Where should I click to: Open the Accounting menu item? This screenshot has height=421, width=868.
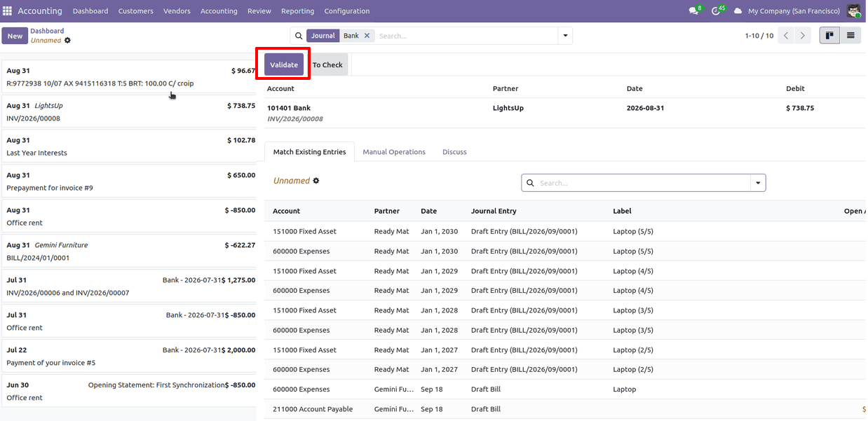(x=219, y=11)
